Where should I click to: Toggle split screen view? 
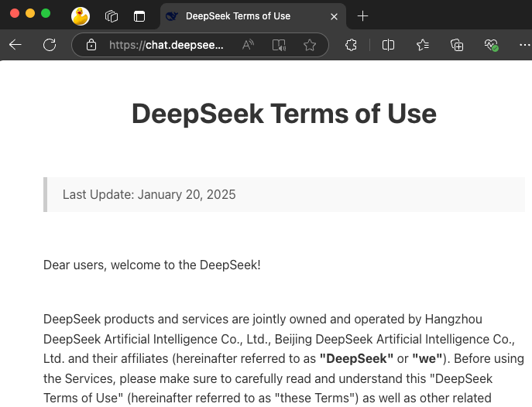(388, 45)
